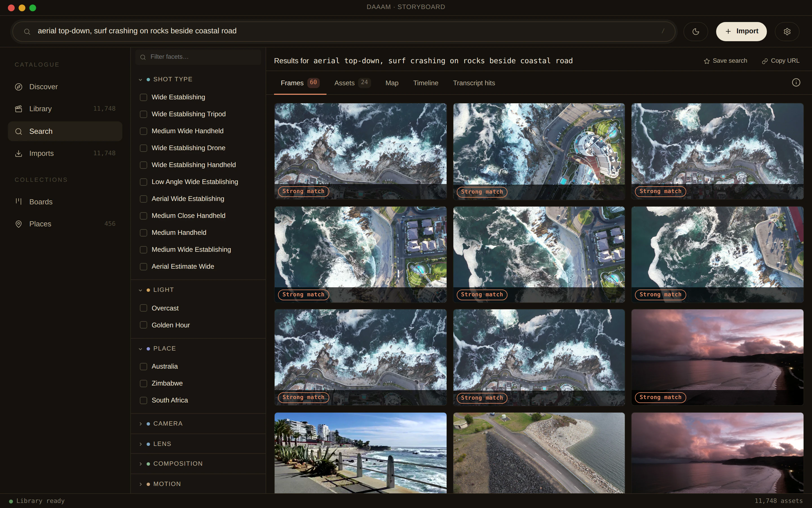Click the Boards icon in Collections
The height and width of the screenshot is (508, 812).
18,202
